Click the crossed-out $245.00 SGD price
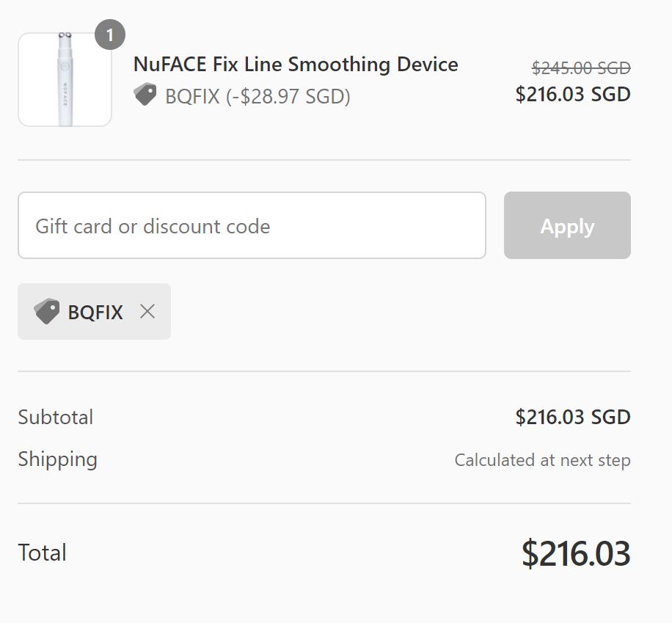This screenshot has height=623, width=672. pos(581,68)
